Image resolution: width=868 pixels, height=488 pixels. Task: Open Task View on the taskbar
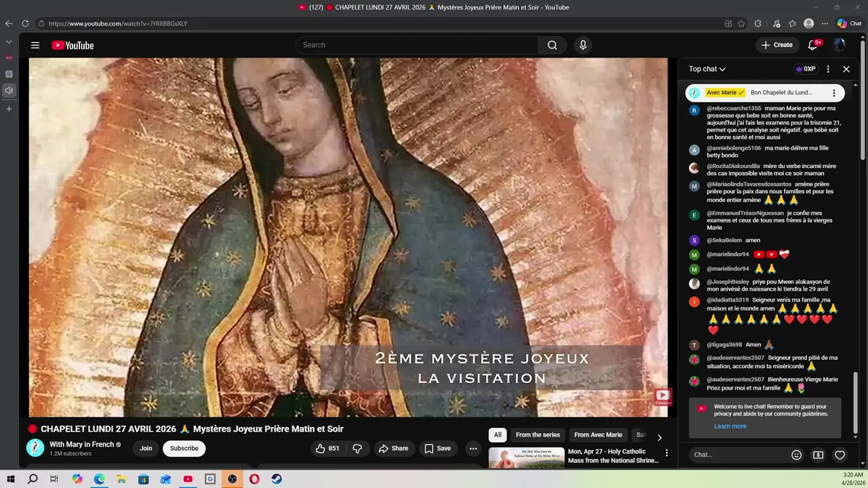tap(54, 479)
